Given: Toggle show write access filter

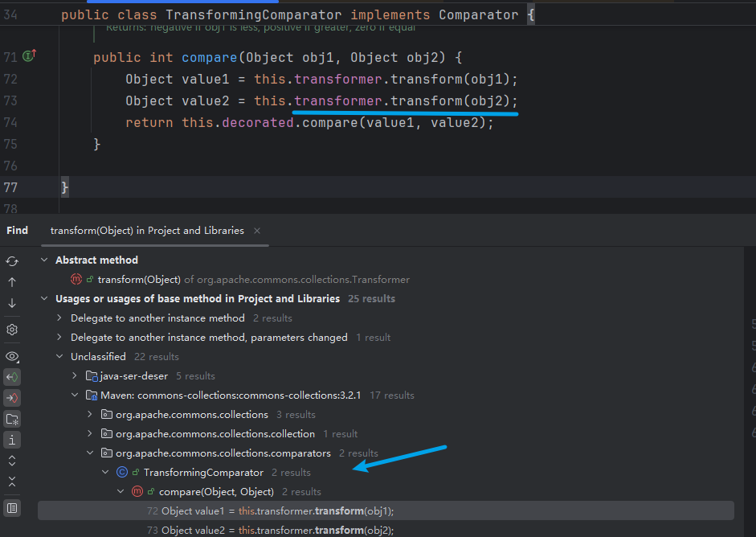Looking at the screenshot, I should click(12, 398).
